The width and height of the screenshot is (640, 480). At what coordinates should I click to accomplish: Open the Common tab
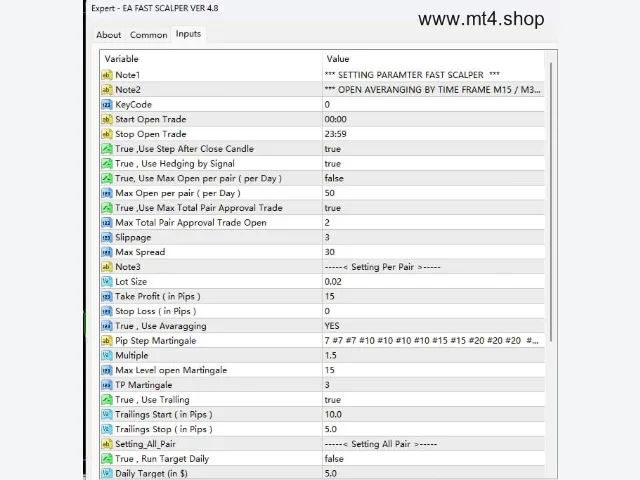point(149,35)
